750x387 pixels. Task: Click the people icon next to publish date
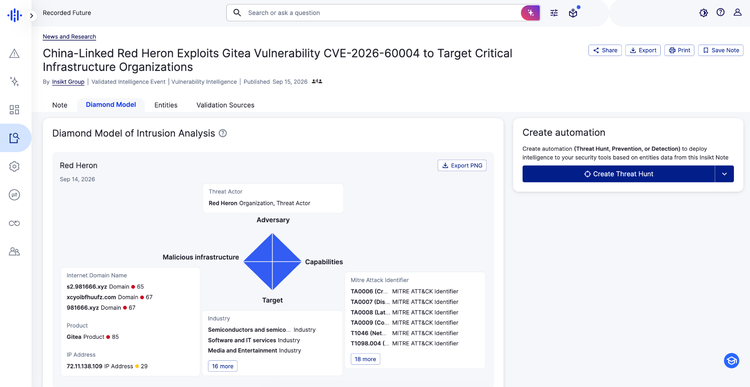(x=317, y=82)
